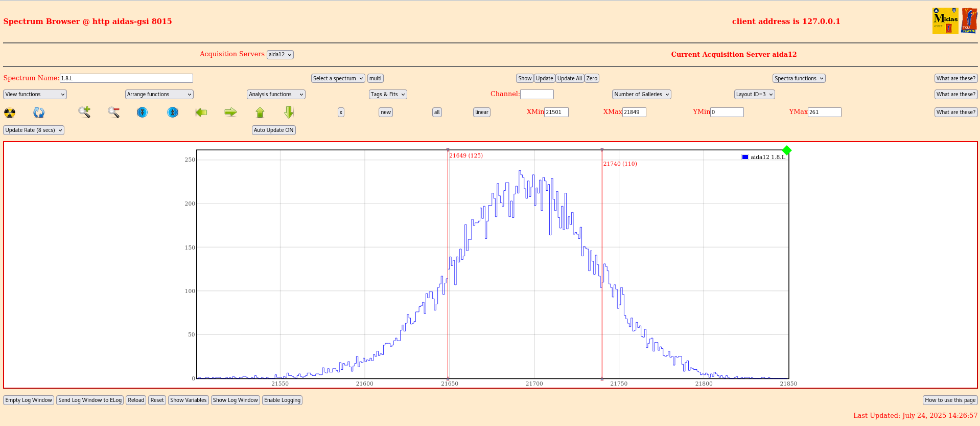980x426 pixels.
Task: Zoom out with the magnifier minus icon
Action: 113,112
